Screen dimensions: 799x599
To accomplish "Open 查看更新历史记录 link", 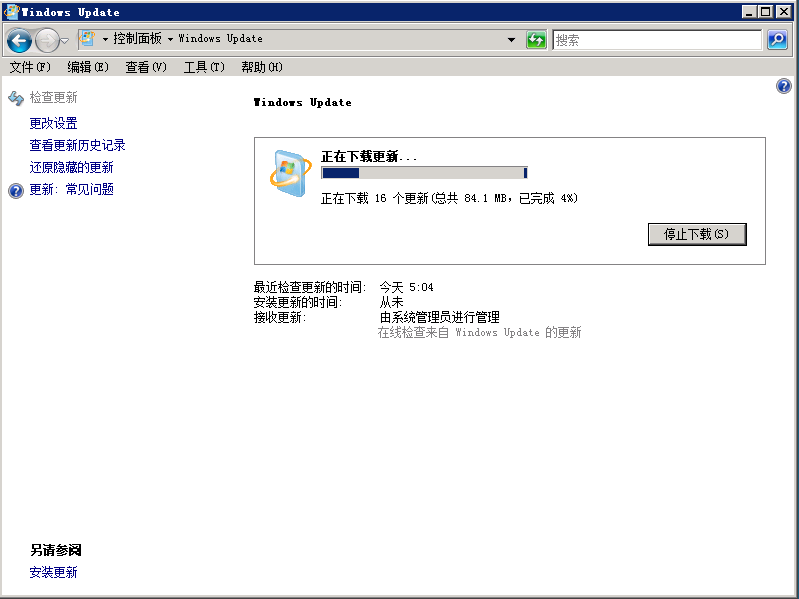I will tap(77, 145).
